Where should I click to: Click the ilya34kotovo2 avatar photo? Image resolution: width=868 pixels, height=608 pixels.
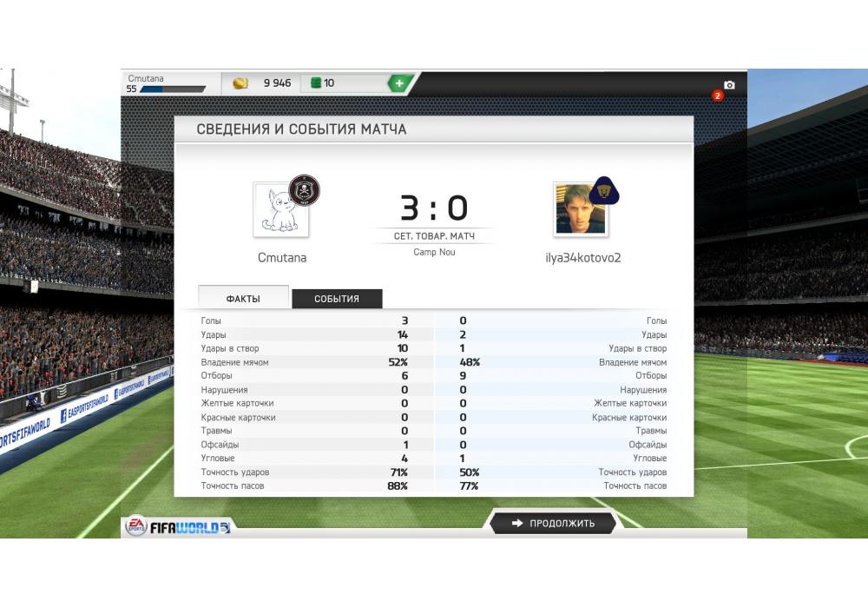pos(581,210)
